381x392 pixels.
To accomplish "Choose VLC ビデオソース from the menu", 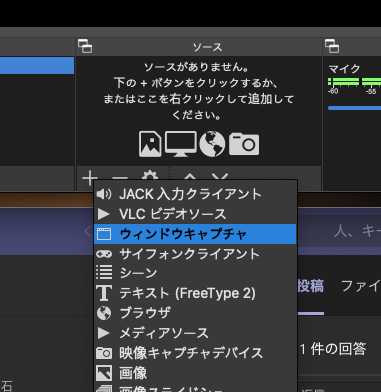I will point(195,214).
